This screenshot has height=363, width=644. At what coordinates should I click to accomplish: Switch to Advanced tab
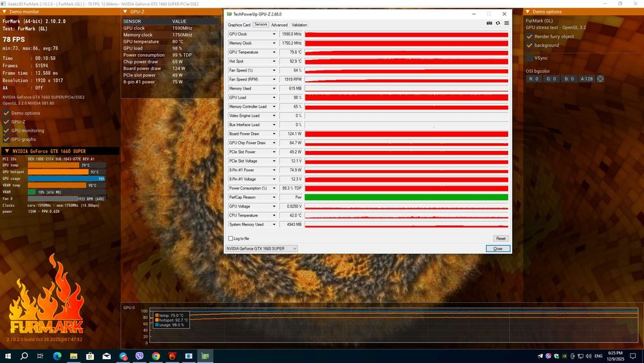point(279,25)
